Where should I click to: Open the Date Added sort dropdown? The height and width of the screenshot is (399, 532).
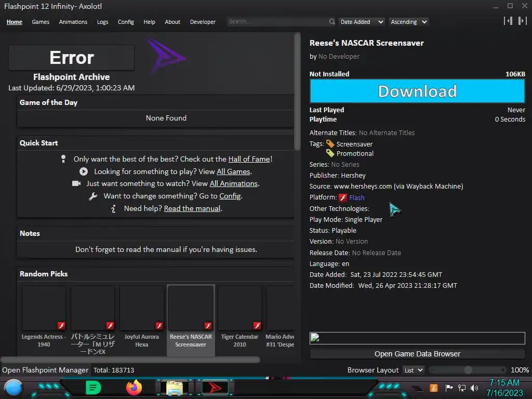[362, 22]
